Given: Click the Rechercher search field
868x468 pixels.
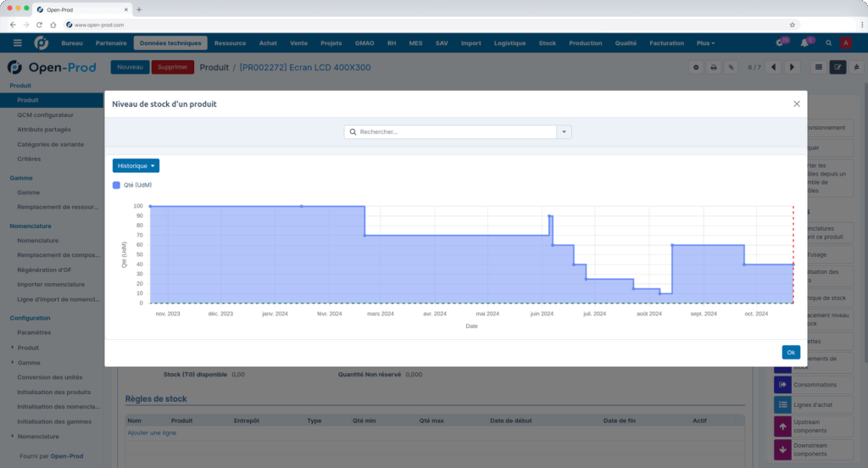Looking at the screenshot, I should [450, 131].
